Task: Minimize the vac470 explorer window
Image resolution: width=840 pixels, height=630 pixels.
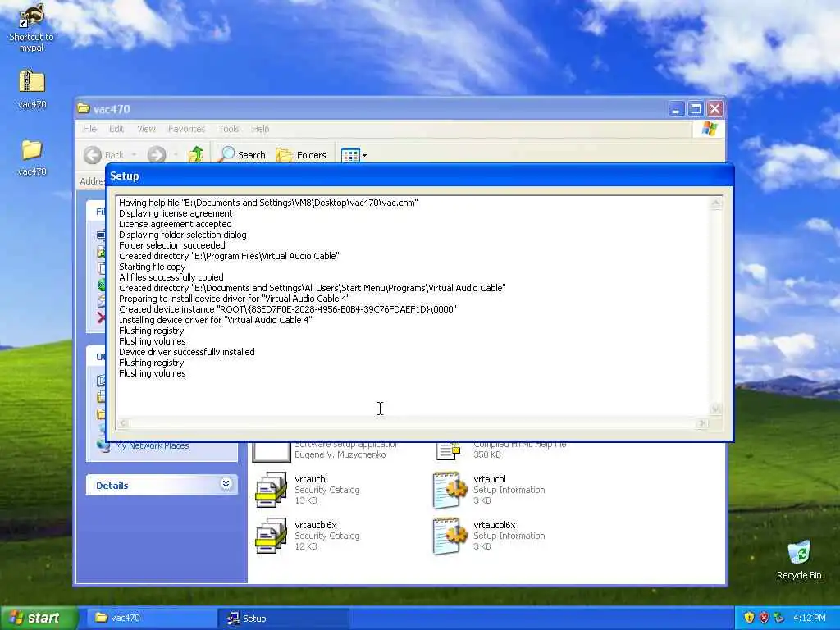Action: 677,109
